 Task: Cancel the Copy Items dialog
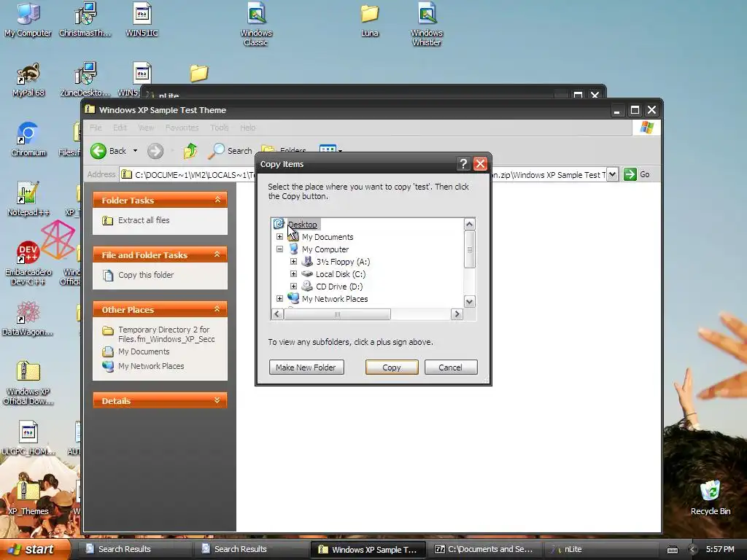[451, 367]
